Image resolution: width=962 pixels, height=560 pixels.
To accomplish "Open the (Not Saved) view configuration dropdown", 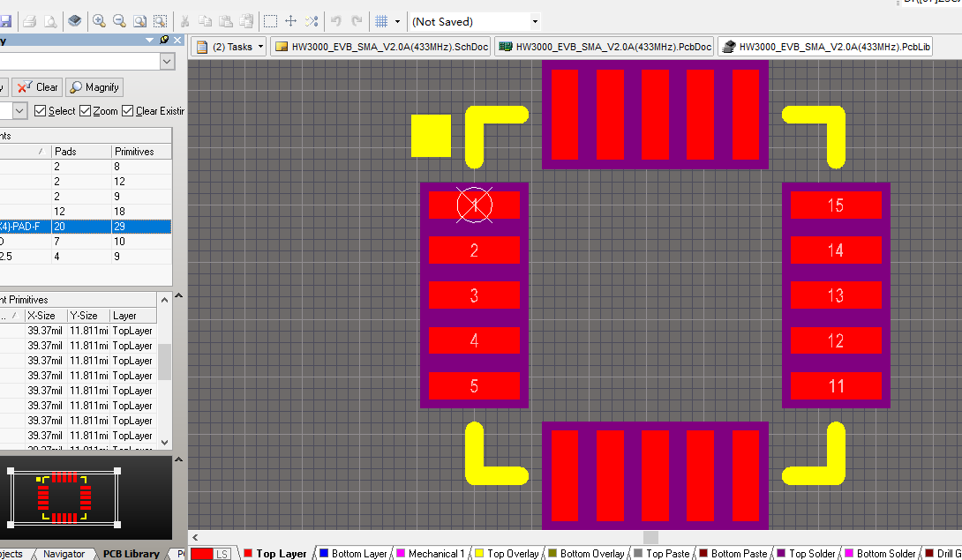I will click(534, 21).
